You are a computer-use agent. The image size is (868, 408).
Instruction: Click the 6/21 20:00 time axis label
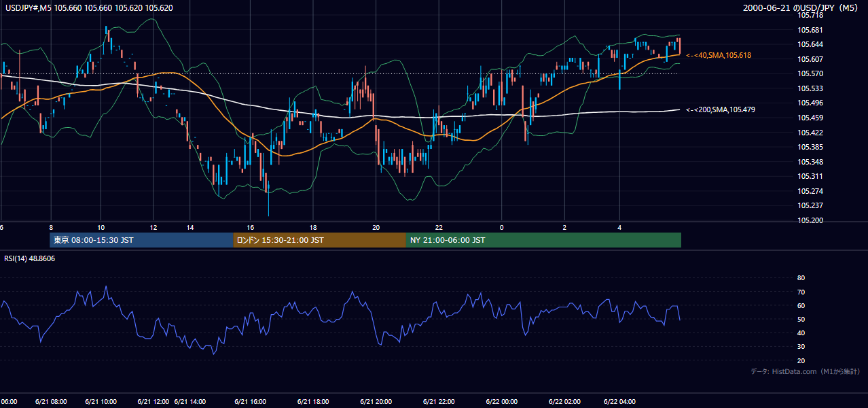(376, 402)
